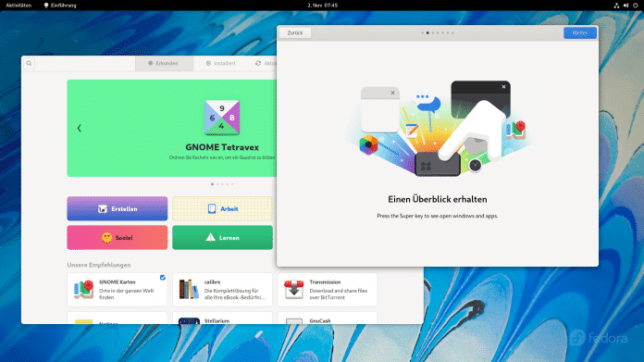Image resolution: width=644 pixels, height=362 pixels.
Task: Open the purple Erstellen category tile
Action: (x=118, y=208)
